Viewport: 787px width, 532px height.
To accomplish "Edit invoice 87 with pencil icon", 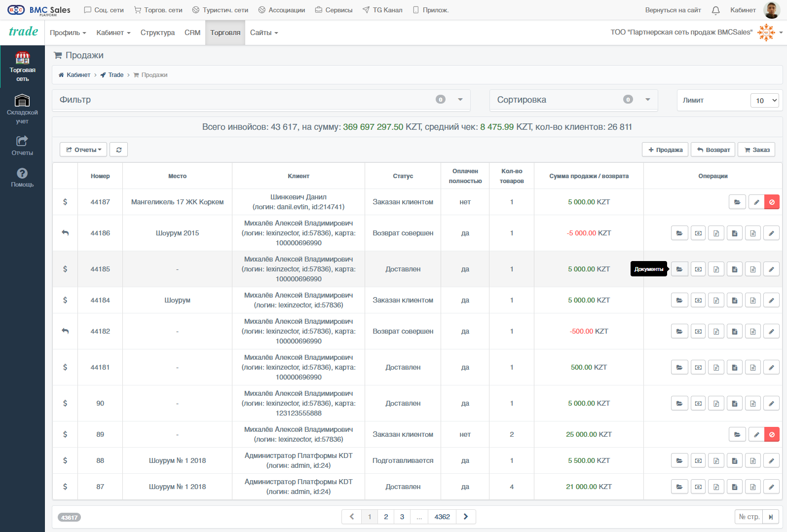I will [771, 487].
